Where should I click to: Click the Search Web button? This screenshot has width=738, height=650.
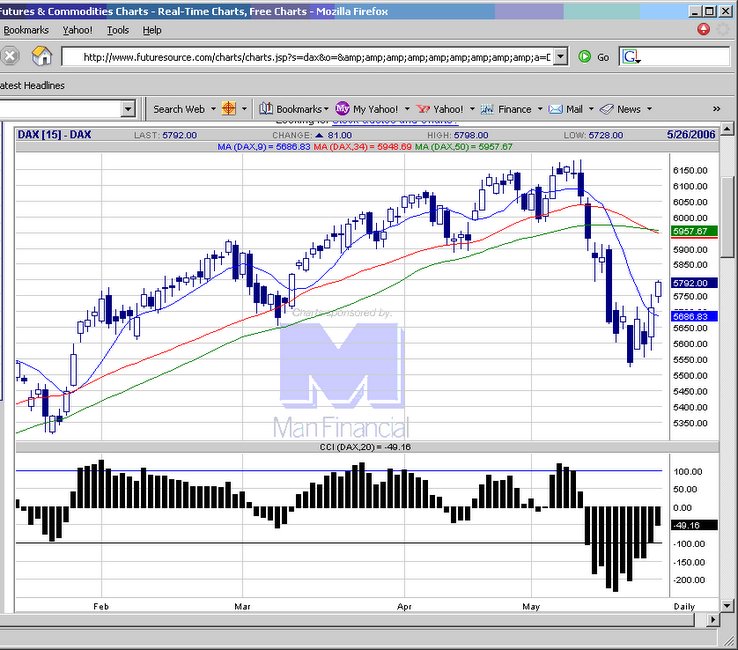coord(179,109)
